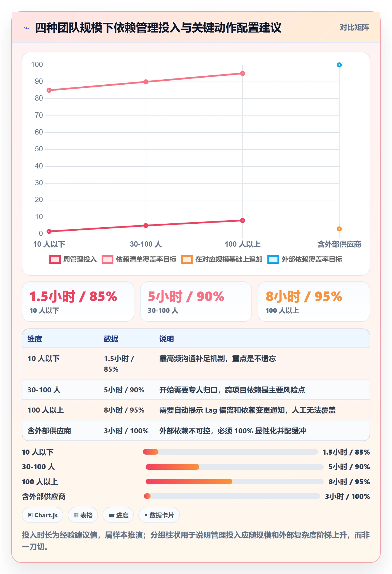Click the 含外部供应商 x-axis label
The height and width of the screenshot is (574, 392).
pos(339,244)
